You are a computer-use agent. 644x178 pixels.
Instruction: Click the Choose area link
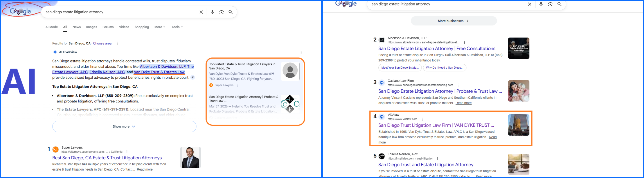point(102,43)
